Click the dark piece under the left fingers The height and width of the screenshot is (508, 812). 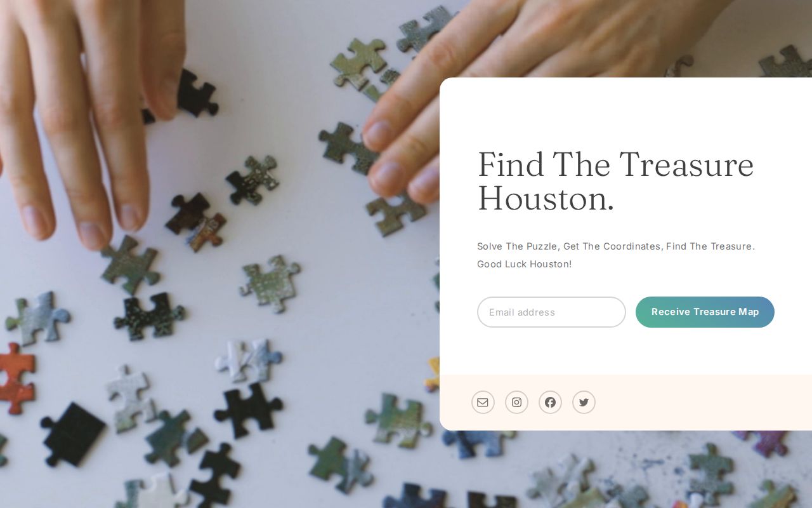point(189,93)
